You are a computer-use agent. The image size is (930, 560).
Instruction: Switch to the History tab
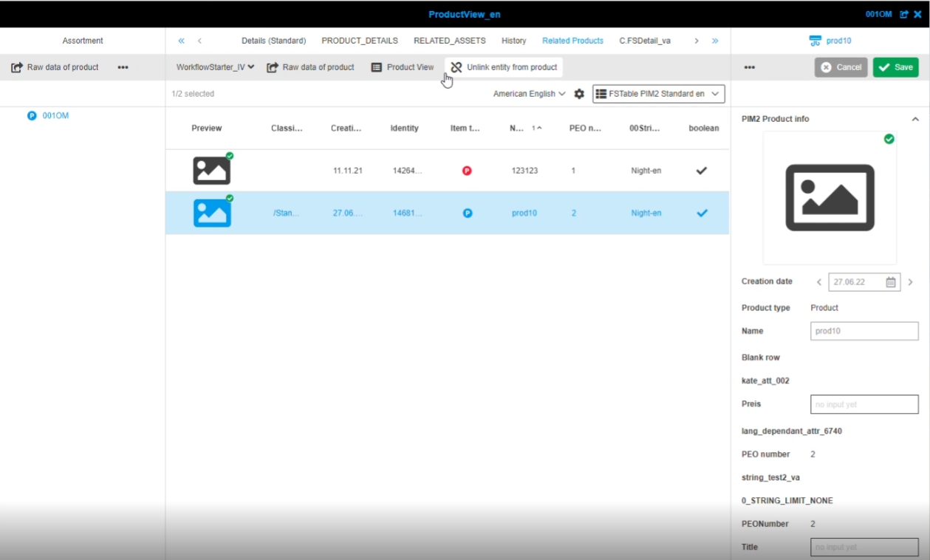tap(513, 41)
